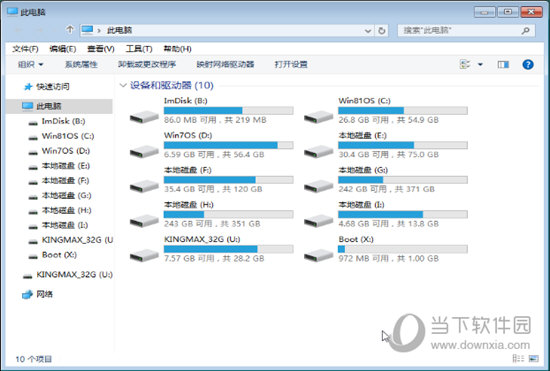Select ImDisk (B:) in the navigation tree

pyautogui.click(x=63, y=121)
